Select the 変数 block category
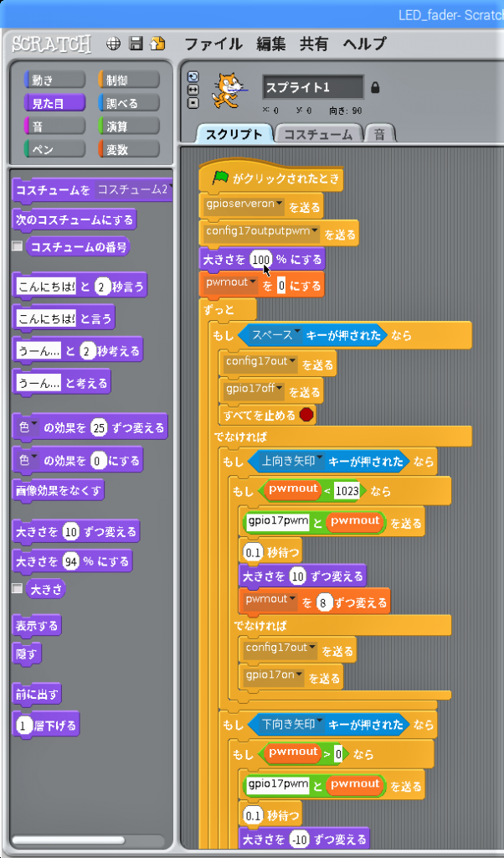This screenshot has height=858, width=504. [129, 149]
